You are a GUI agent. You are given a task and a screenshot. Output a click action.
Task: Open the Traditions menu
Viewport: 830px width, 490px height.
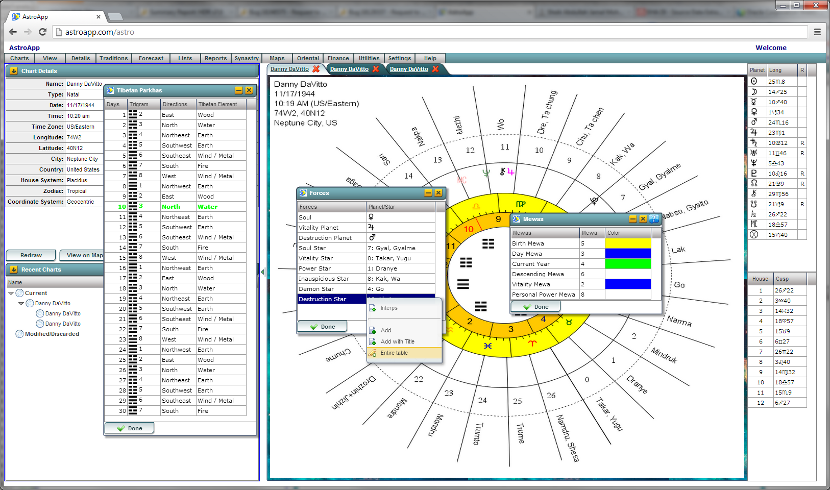click(115, 59)
